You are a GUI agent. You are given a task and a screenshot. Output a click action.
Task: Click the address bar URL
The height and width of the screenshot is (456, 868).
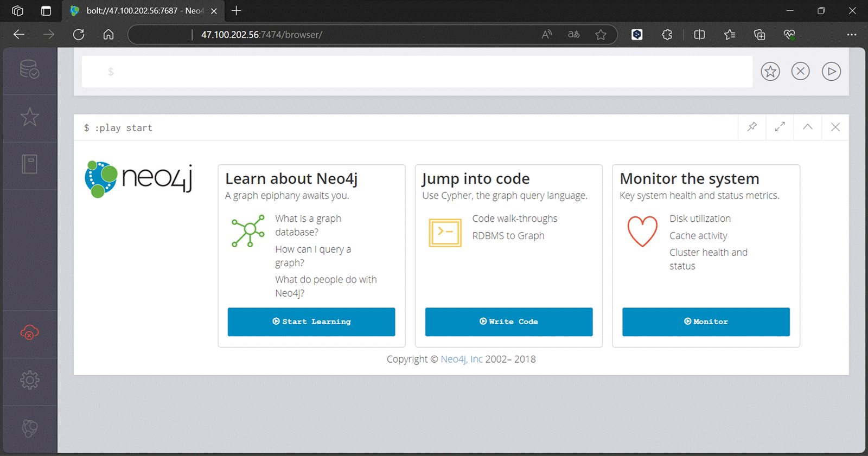tap(261, 35)
